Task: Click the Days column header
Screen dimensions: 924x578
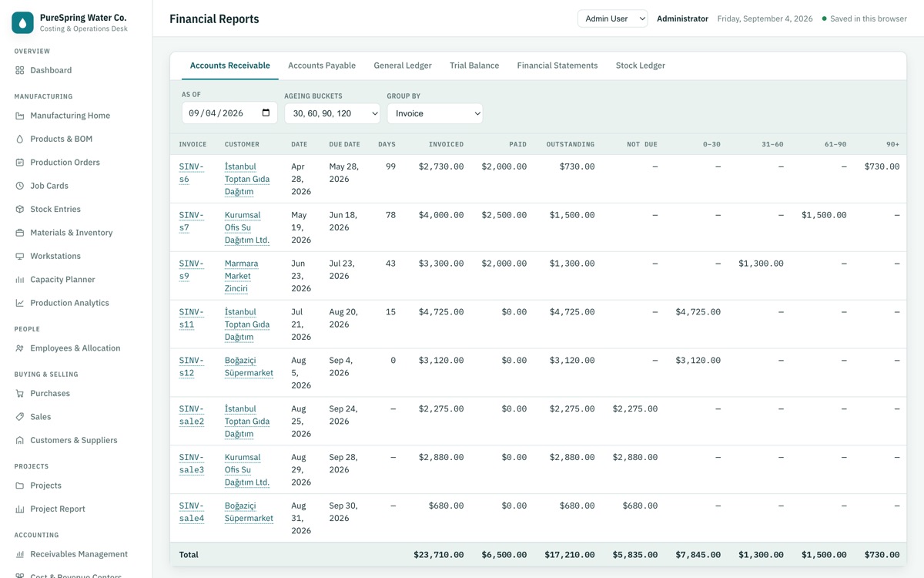Action: point(387,144)
